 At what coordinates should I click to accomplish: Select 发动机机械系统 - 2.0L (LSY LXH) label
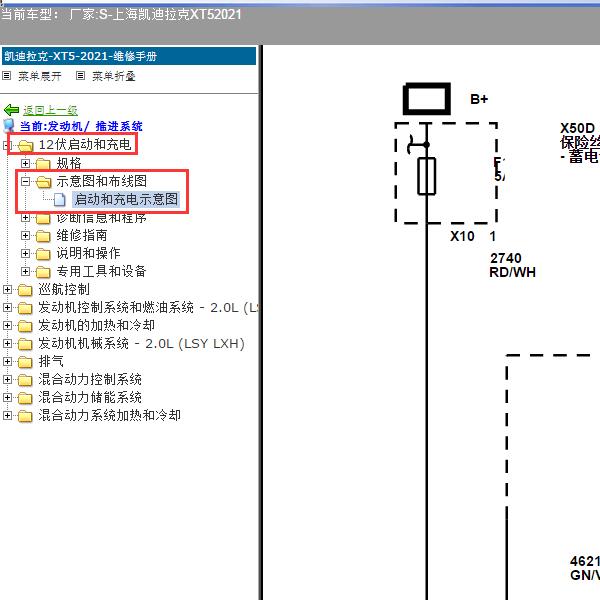click(x=141, y=343)
